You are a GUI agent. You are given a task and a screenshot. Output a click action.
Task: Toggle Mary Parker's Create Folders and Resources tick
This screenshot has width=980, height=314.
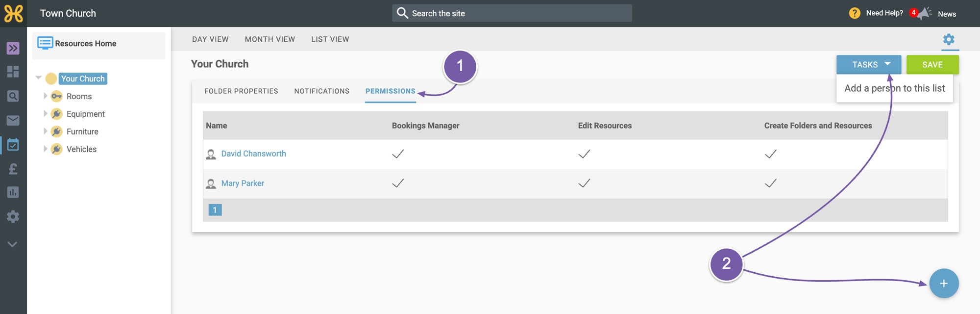(x=771, y=183)
